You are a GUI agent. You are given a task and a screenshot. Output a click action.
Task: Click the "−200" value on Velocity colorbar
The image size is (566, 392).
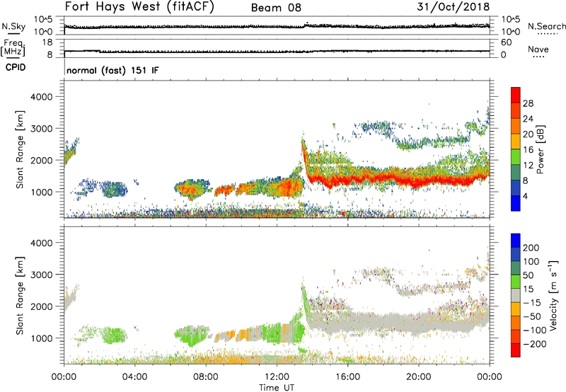(535, 344)
